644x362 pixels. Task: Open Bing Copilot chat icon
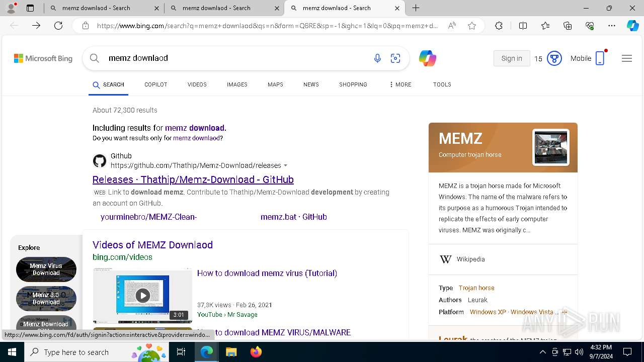(x=427, y=58)
